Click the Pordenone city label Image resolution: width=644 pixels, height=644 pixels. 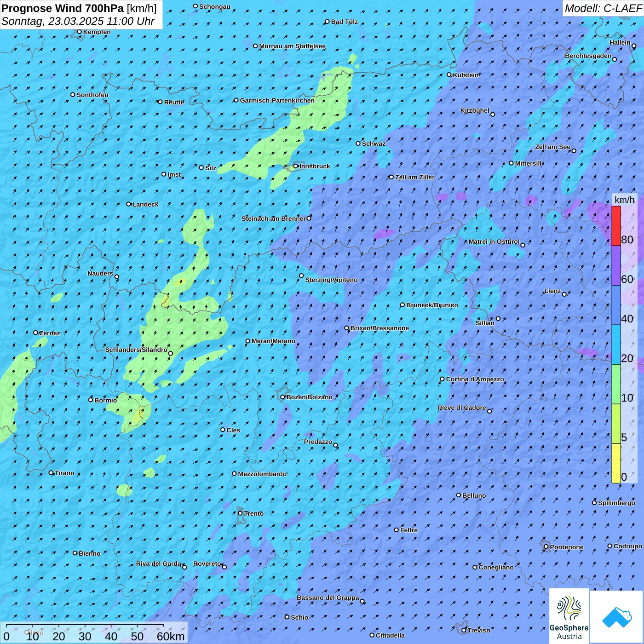[x=567, y=547]
